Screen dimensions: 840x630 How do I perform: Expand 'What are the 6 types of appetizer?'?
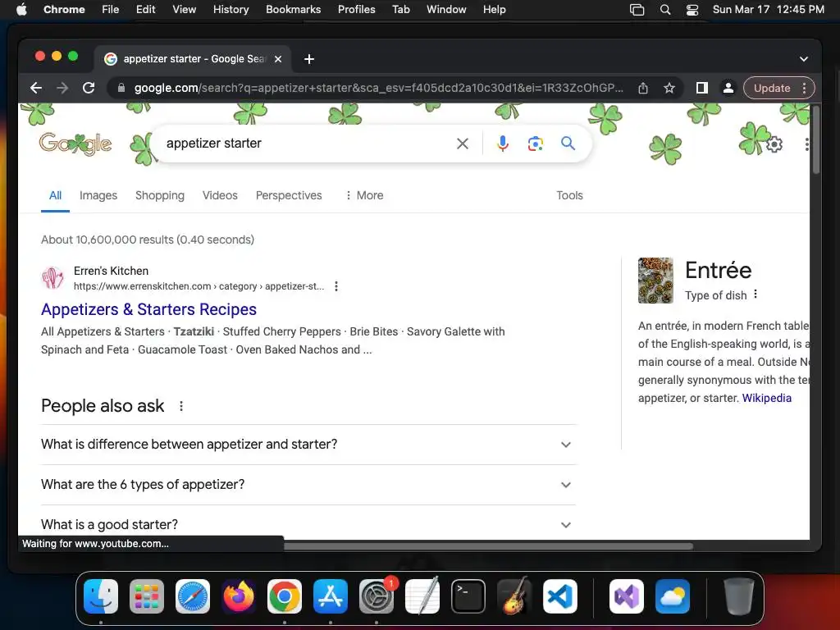pyautogui.click(x=308, y=485)
